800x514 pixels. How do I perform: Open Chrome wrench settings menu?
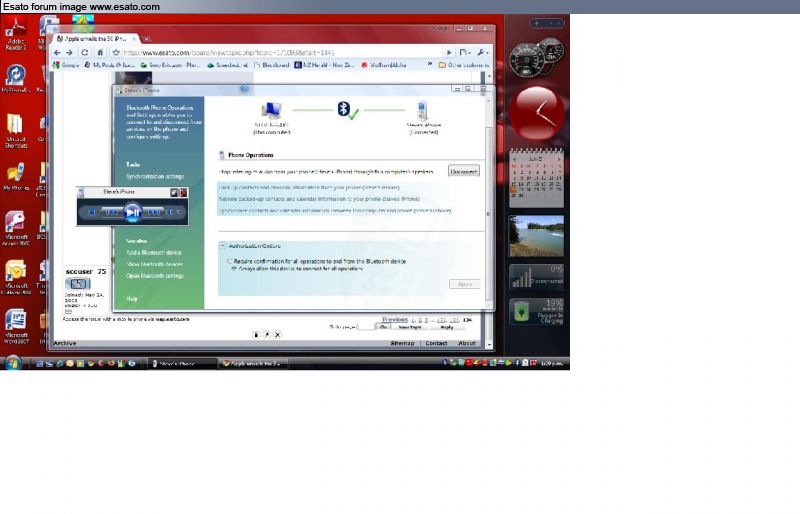point(482,53)
